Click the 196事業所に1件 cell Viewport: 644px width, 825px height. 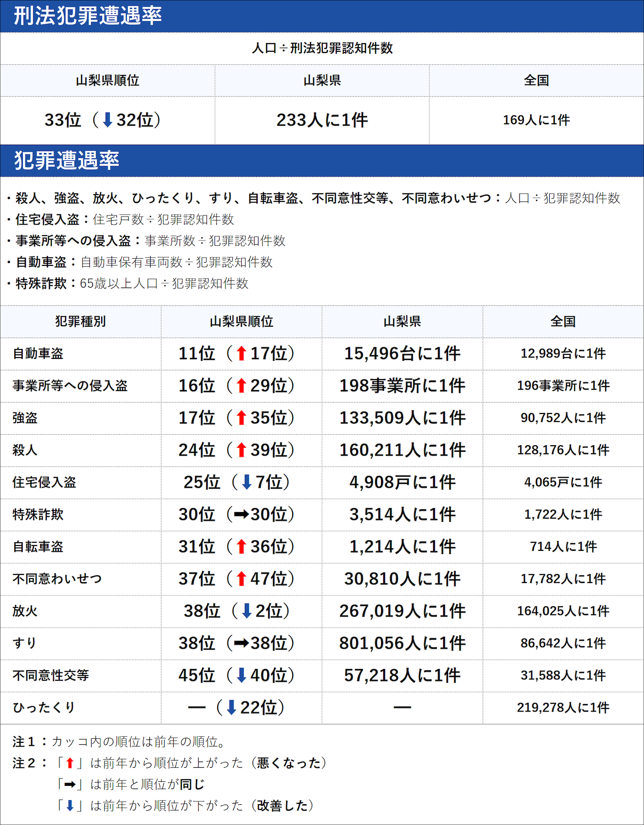point(563,386)
